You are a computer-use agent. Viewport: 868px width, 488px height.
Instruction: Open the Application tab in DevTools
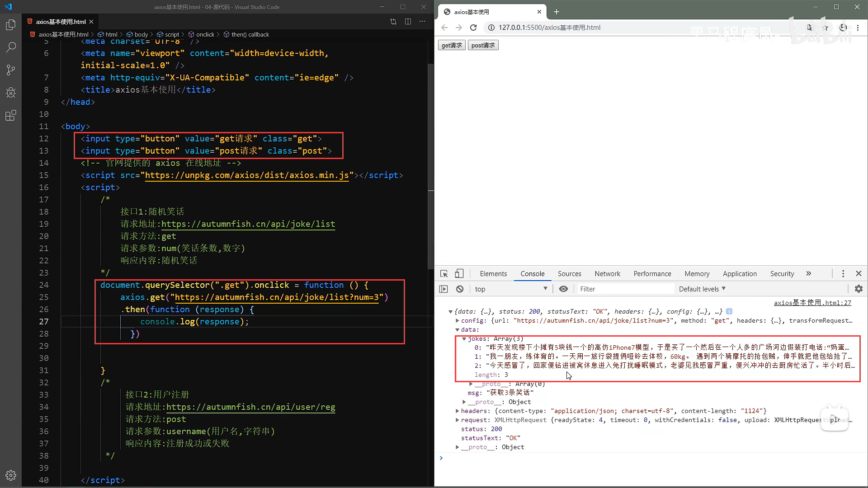(x=740, y=274)
